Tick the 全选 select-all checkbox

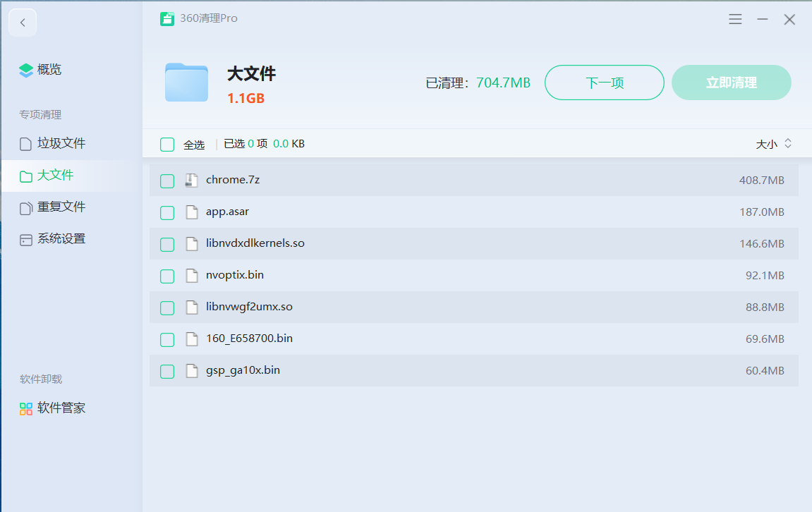tap(167, 145)
